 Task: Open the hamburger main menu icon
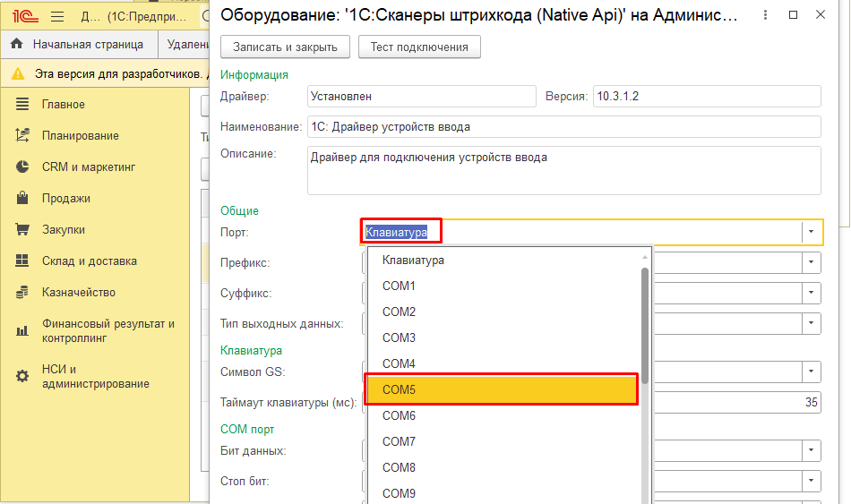(x=57, y=16)
